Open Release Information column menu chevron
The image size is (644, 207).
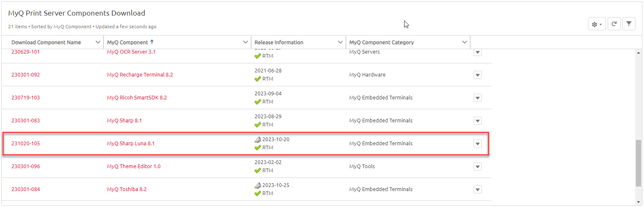coord(340,42)
